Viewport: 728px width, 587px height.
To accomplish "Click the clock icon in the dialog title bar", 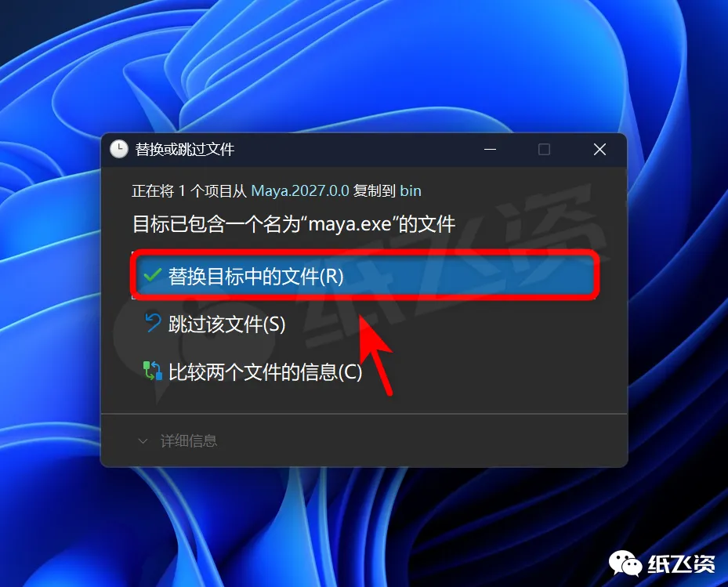I will tap(119, 149).
